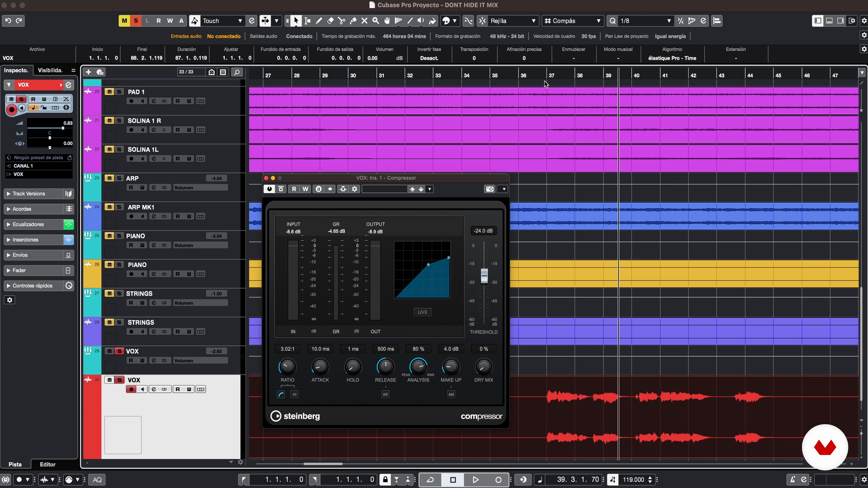Image resolution: width=868 pixels, height=488 pixels.
Task: Toggle the Auto Make-up AM button
Action: 451,394
